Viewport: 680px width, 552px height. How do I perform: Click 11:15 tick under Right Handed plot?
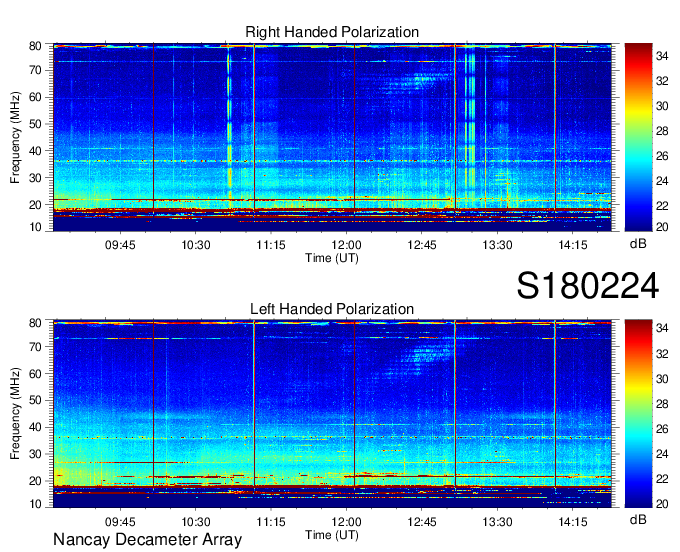(x=271, y=245)
